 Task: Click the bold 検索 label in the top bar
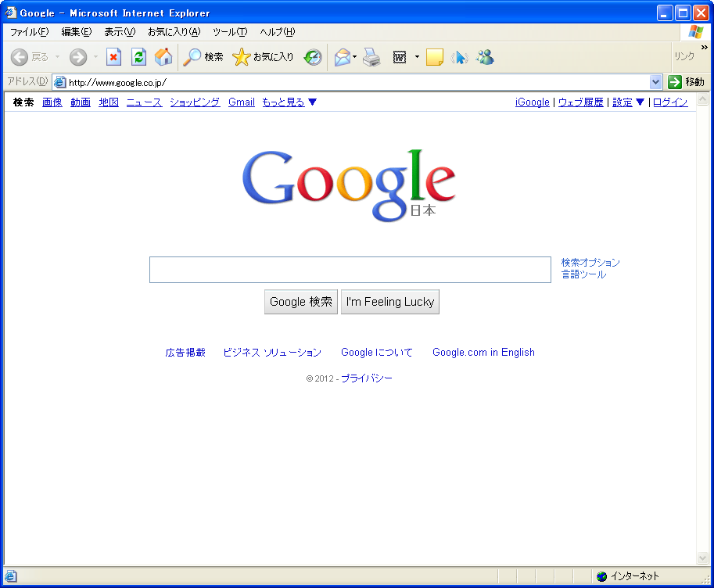click(x=23, y=102)
